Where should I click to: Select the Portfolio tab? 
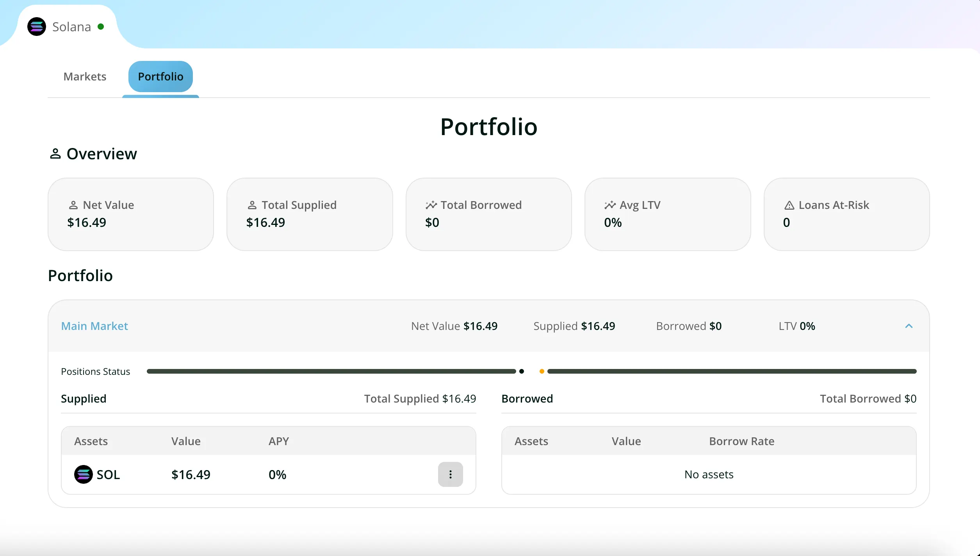tap(160, 77)
